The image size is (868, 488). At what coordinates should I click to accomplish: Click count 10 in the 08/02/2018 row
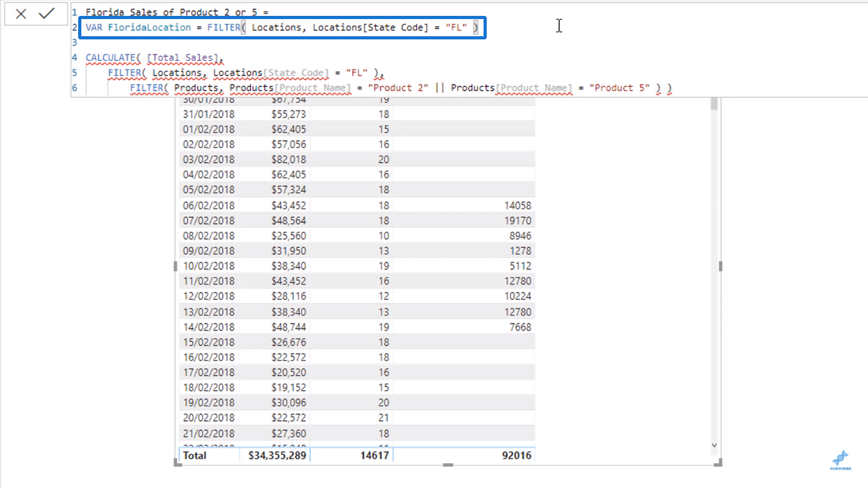pyautogui.click(x=384, y=236)
